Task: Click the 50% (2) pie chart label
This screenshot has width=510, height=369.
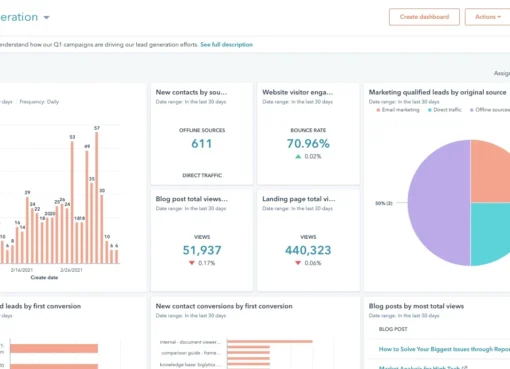Action: [384, 203]
